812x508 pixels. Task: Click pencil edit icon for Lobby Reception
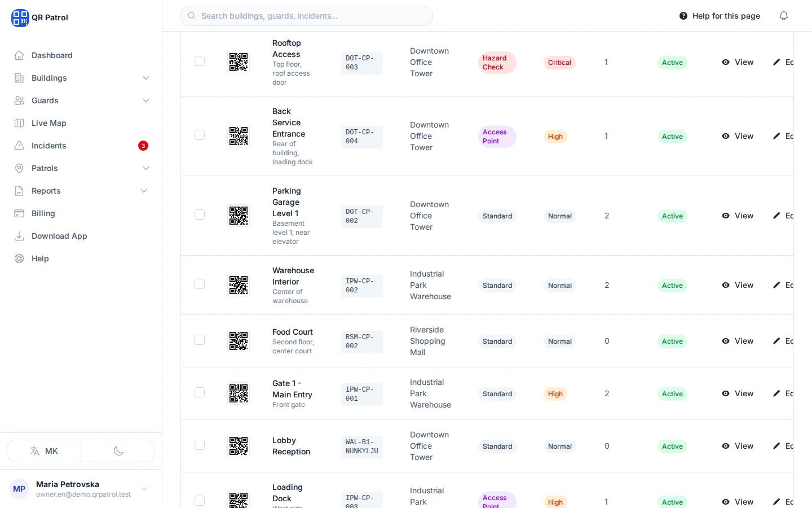pos(776,446)
